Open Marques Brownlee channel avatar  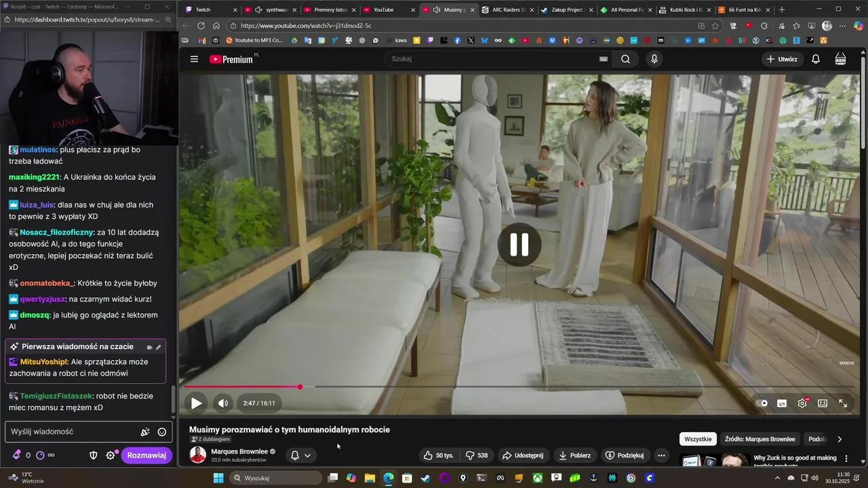pyautogui.click(x=197, y=455)
